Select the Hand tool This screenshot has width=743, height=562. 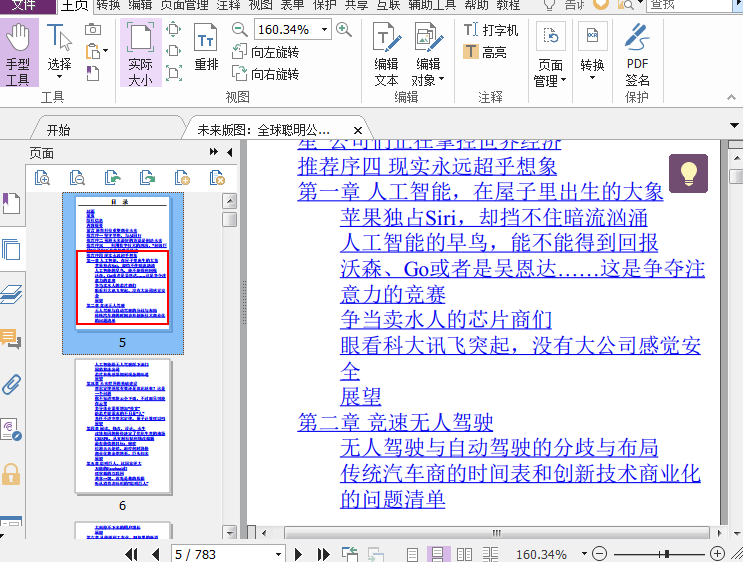19,53
